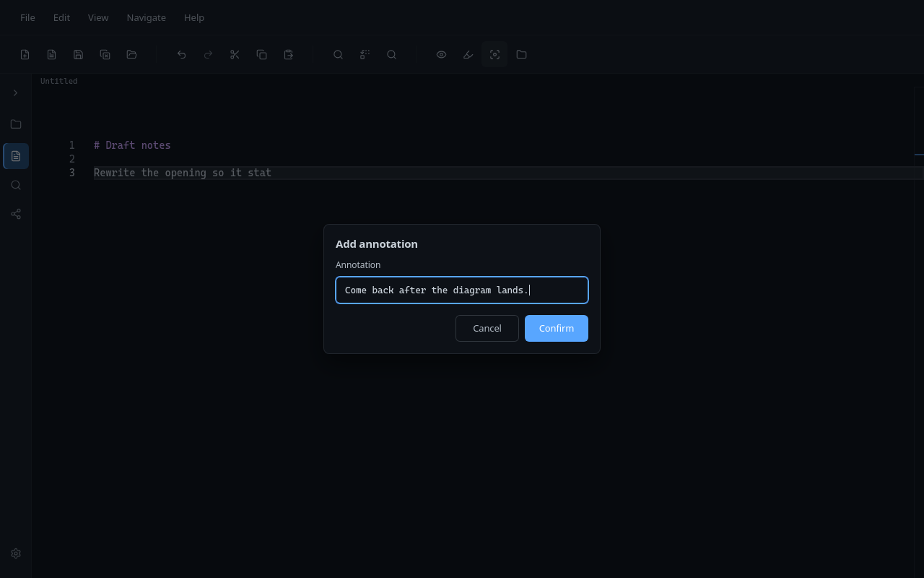Click the Cut scissors icon
This screenshot has width=924, height=578.
click(235, 54)
